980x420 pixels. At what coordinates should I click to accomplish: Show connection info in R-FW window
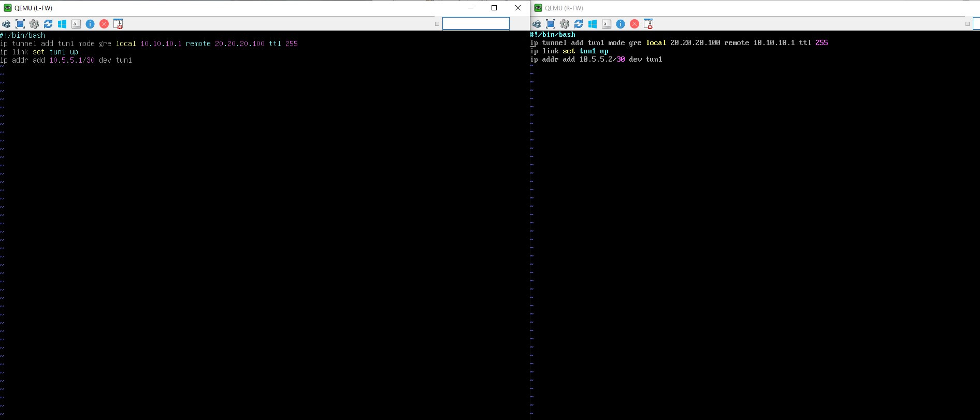pyautogui.click(x=621, y=24)
